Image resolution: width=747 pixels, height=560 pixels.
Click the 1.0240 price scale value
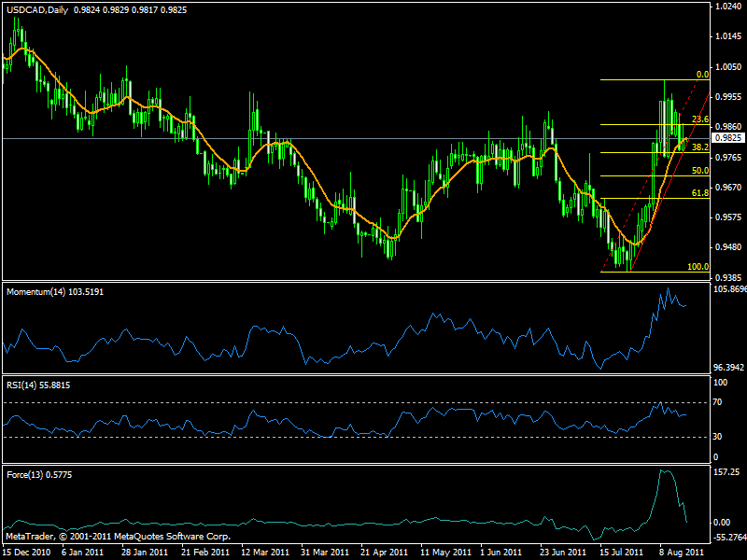tap(729, 7)
